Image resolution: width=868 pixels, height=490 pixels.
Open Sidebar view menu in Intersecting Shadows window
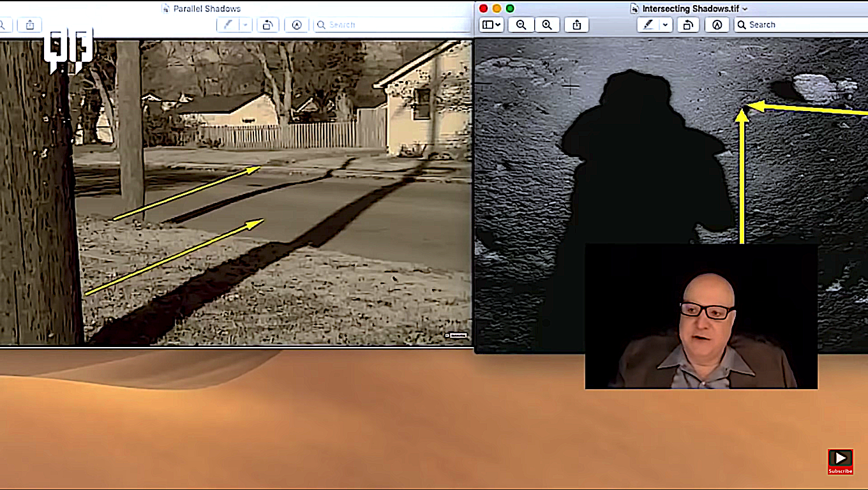tap(491, 25)
